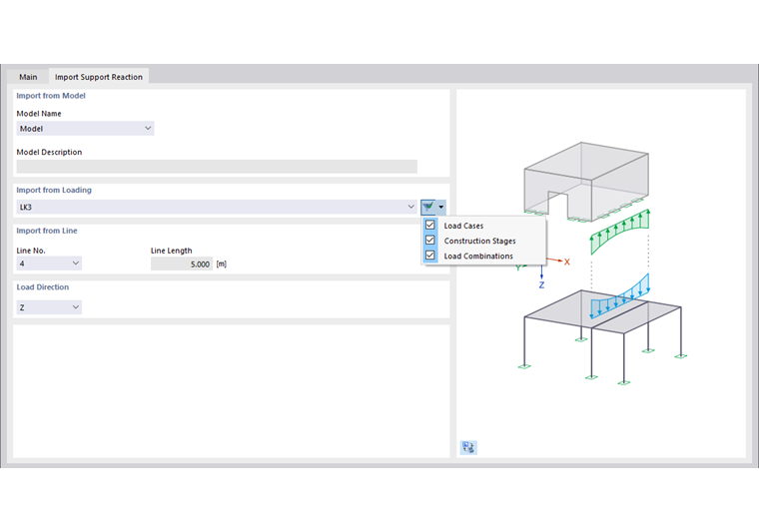Toggle the Load Combinations checkbox

coord(429,256)
